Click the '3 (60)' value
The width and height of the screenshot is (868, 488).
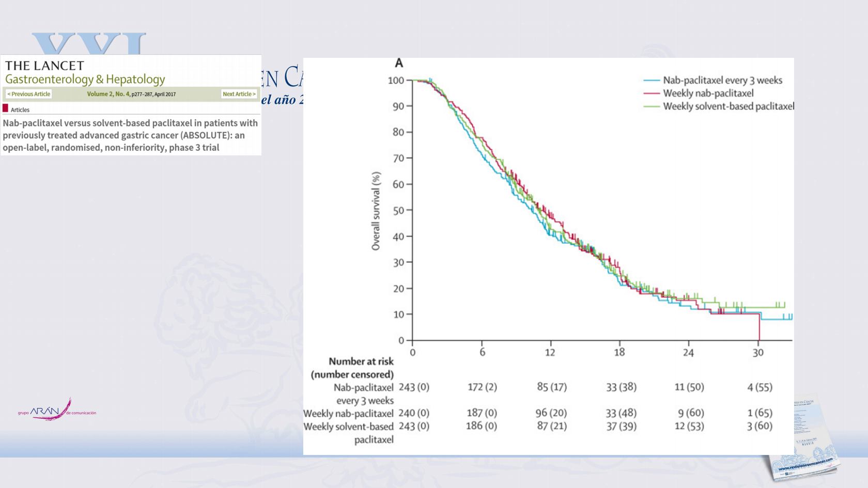pos(760,426)
